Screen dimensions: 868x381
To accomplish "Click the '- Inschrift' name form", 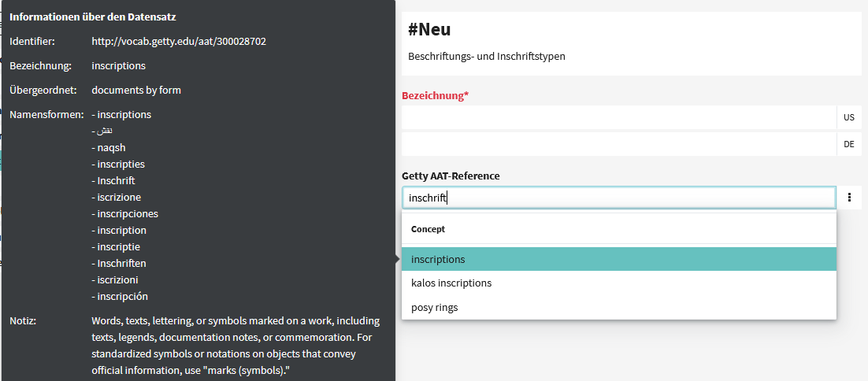I will 113,181.
